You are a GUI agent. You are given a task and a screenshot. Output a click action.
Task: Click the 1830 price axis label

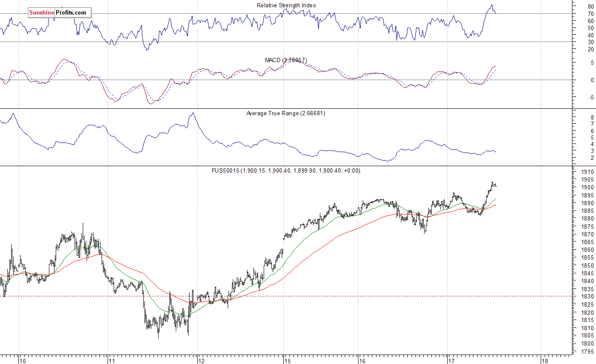(x=588, y=297)
